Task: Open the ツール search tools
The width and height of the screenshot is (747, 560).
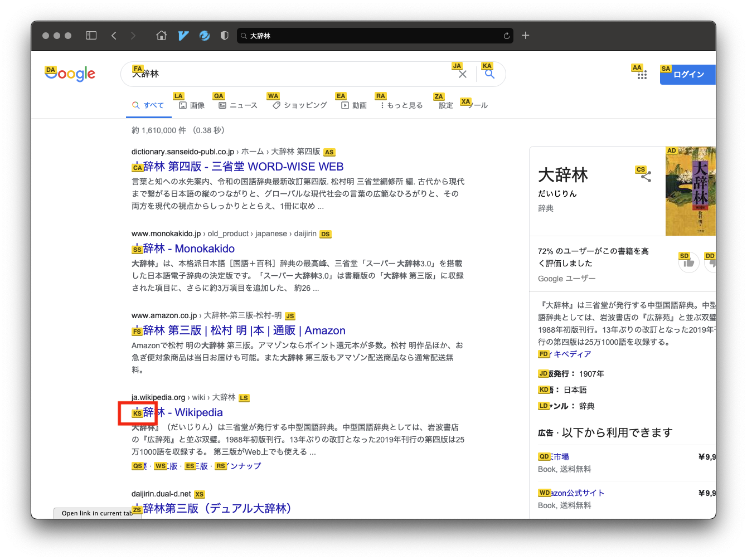Action: [477, 105]
